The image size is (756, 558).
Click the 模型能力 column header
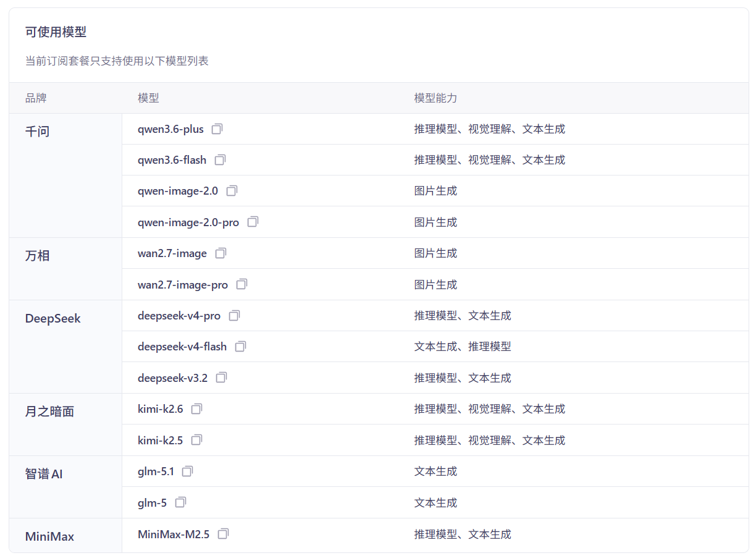pos(435,98)
